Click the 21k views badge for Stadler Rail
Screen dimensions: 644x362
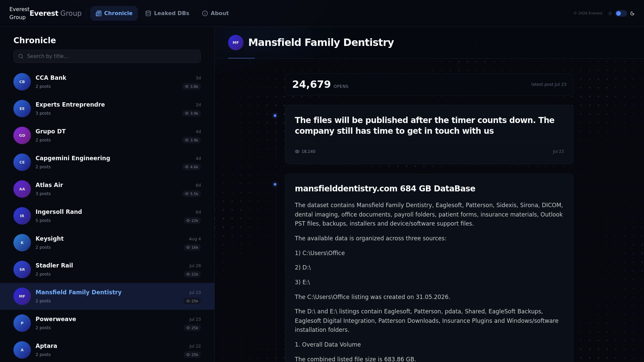tap(192, 274)
